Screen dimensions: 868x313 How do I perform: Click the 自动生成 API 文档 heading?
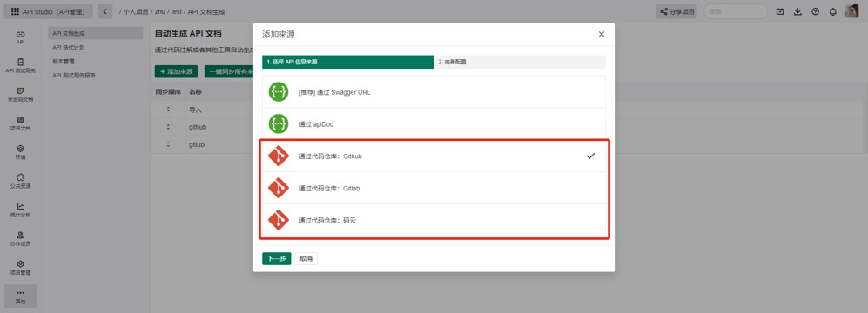(x=188, y=34)
